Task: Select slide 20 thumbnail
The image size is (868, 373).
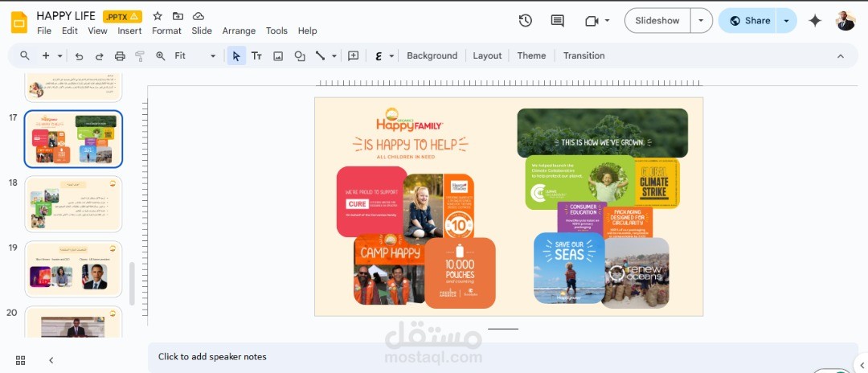Action: [x=74, y=322]
